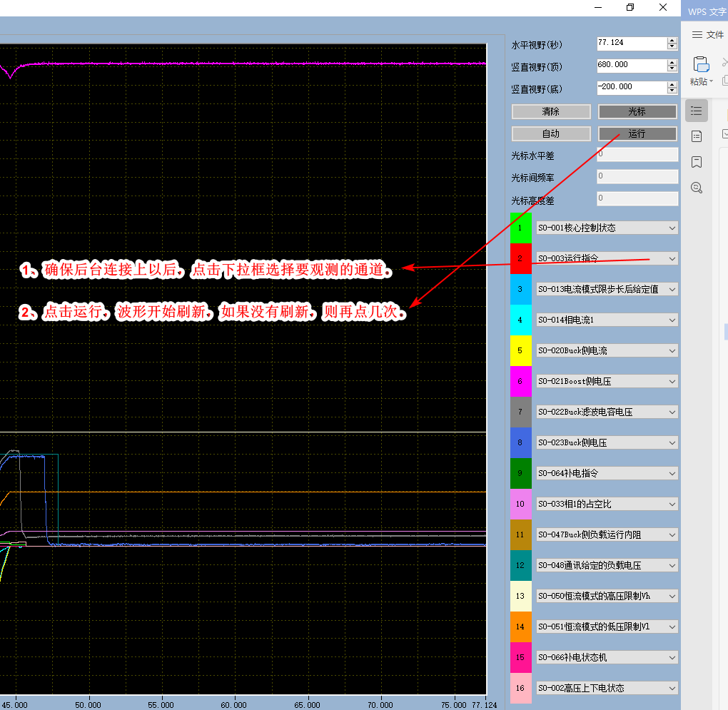The height and width of the screenshot is (710, 728).
Task: Toggle the 运行 run button
Action: [x=637, y=133]
